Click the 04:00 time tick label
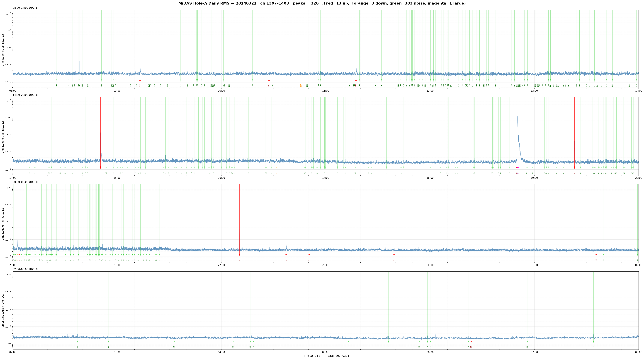 click(x=221, y=352)
